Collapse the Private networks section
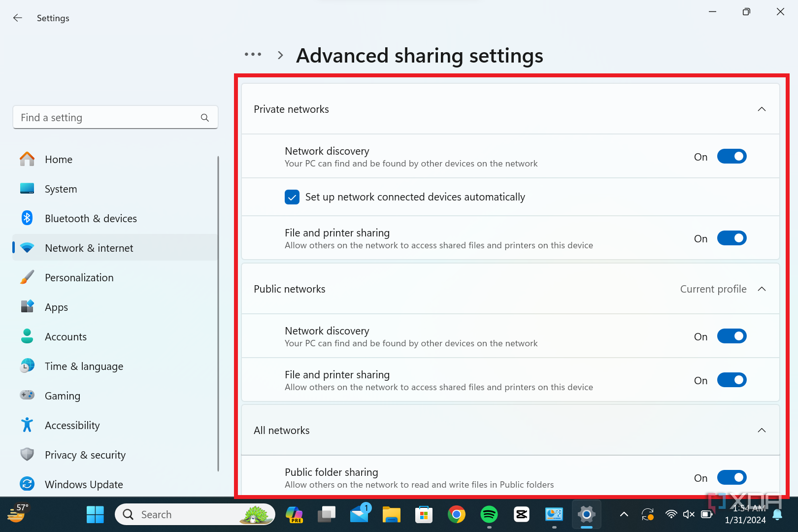 762,109
